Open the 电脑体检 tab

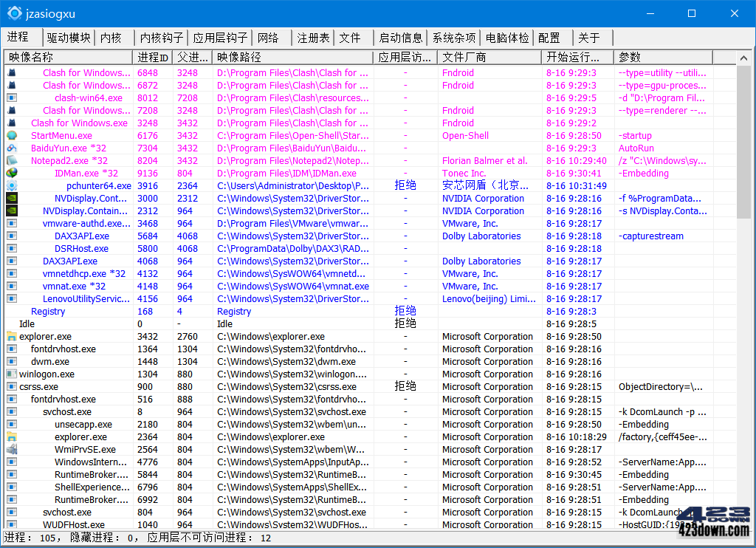(x=509, y=38)
